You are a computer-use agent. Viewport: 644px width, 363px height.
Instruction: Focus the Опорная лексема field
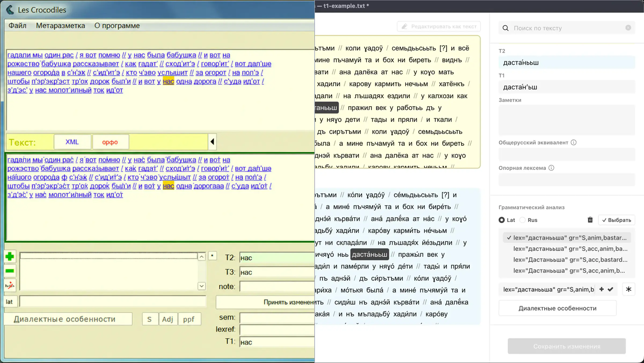click(x=567, y=180)
